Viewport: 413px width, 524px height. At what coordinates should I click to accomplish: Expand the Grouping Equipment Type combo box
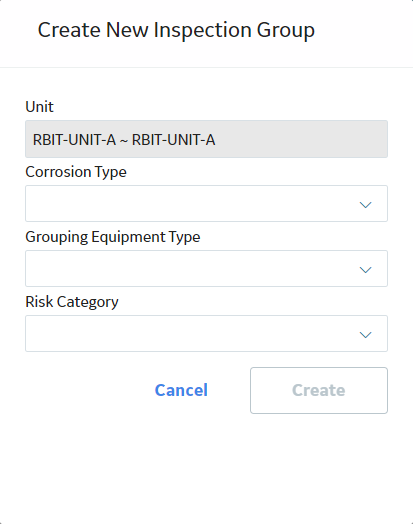click(x=206, y=268)
